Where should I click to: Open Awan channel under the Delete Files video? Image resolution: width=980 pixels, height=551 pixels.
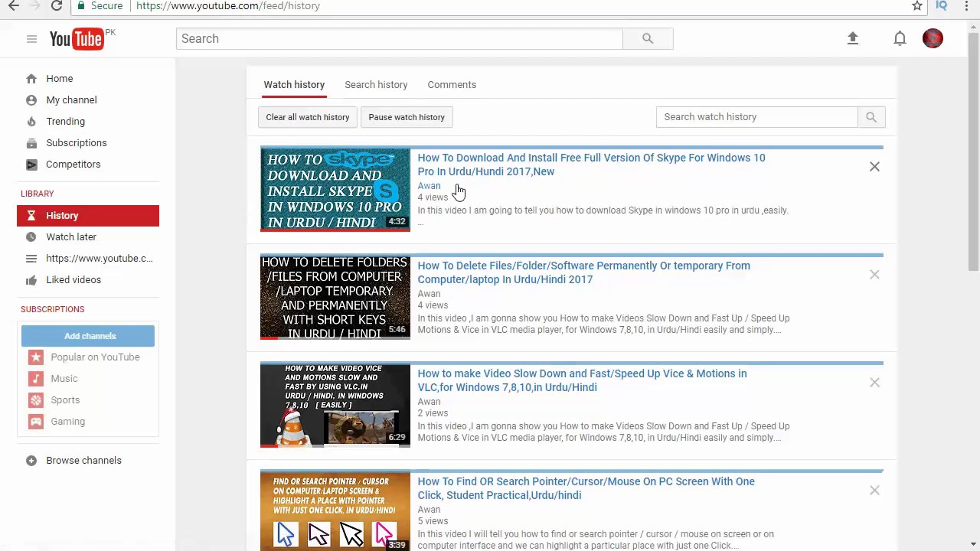tap(429, 294)
